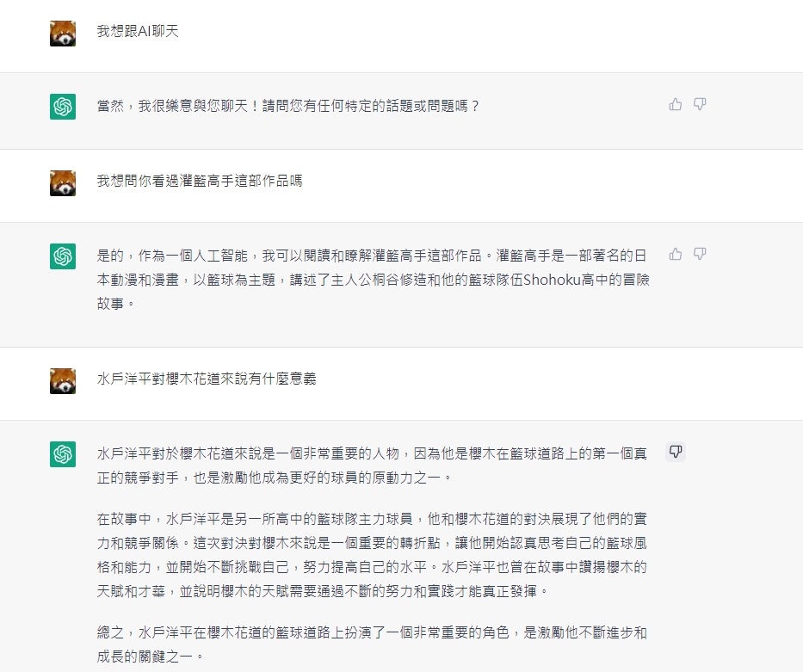
Task: Dislike the first ChatGPT greeting reply
Action: click(x=700, y=104)
